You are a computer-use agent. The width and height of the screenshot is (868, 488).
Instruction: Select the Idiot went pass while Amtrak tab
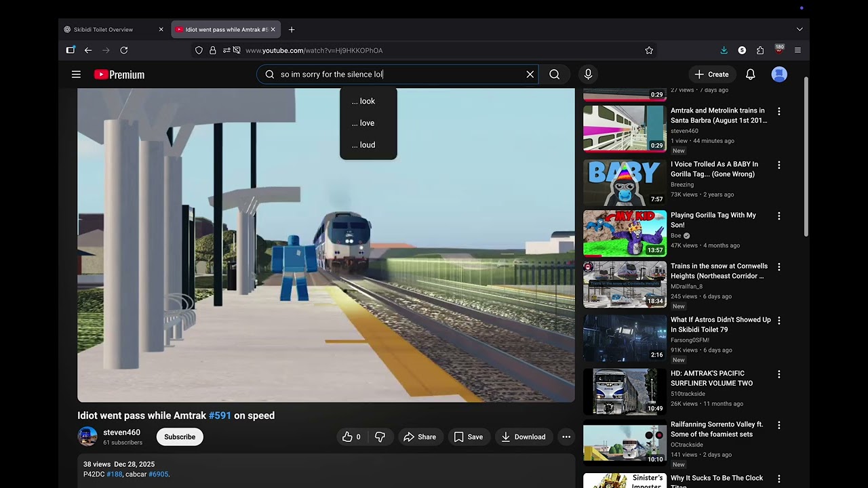[x=226, y=30]
